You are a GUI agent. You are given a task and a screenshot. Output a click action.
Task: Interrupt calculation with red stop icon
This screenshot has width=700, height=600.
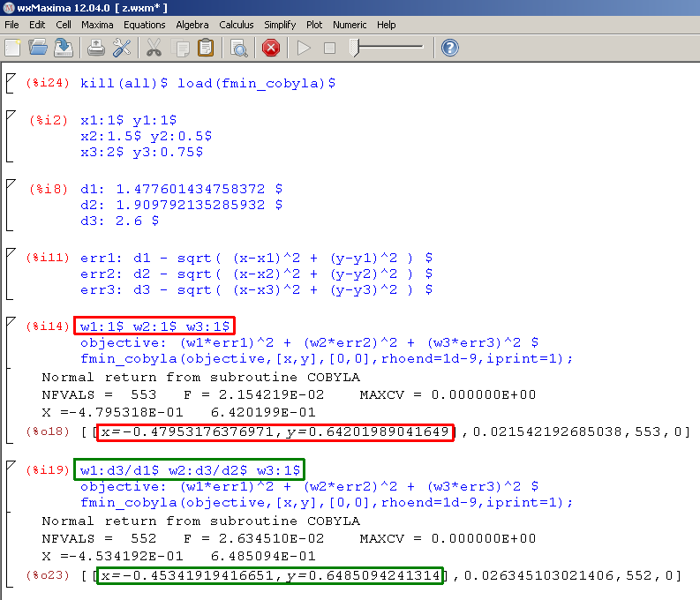coord(271,48)
